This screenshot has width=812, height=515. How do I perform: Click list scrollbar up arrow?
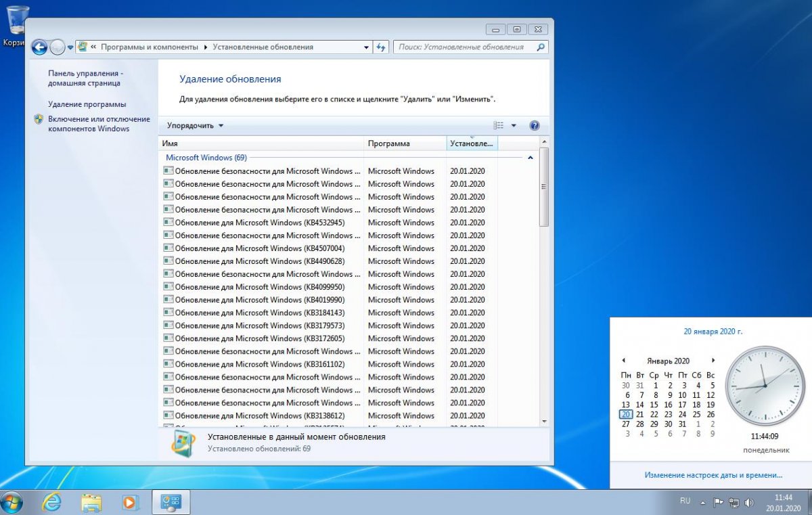pos(544,142)
